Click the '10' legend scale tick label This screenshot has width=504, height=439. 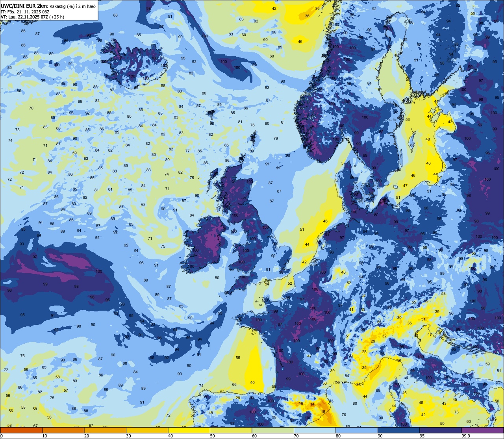44,436
